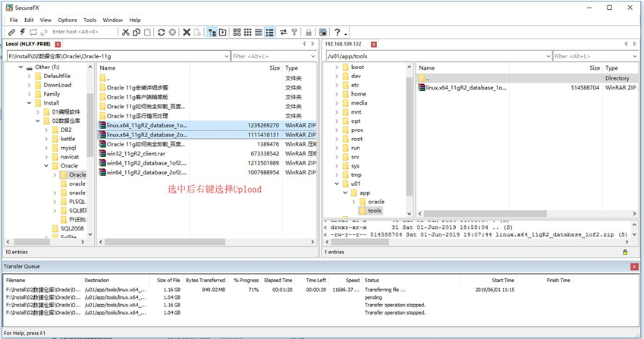644x339 pixels.
Task: Open local path dropdown arrow
Action: click(x=226, y=56)
